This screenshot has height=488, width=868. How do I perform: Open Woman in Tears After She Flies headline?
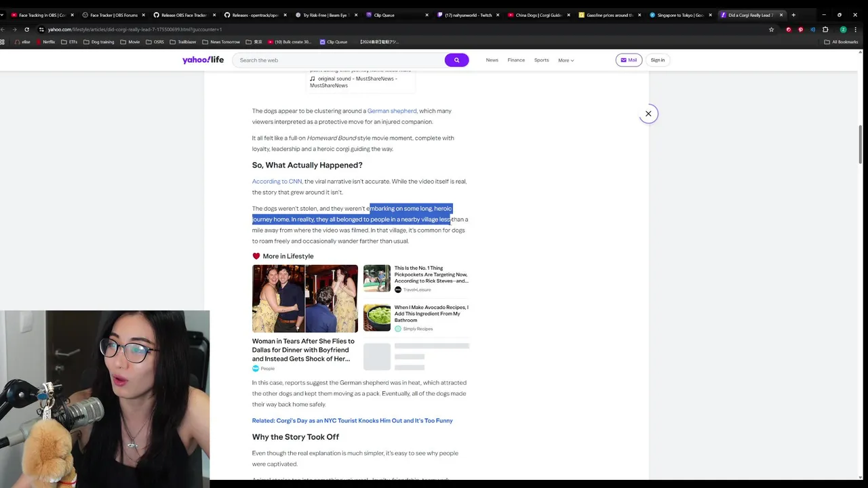(x=303, y=350)
